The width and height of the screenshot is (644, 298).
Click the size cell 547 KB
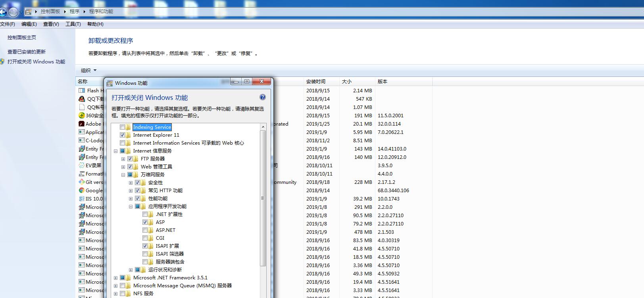[x=364, y=99]
